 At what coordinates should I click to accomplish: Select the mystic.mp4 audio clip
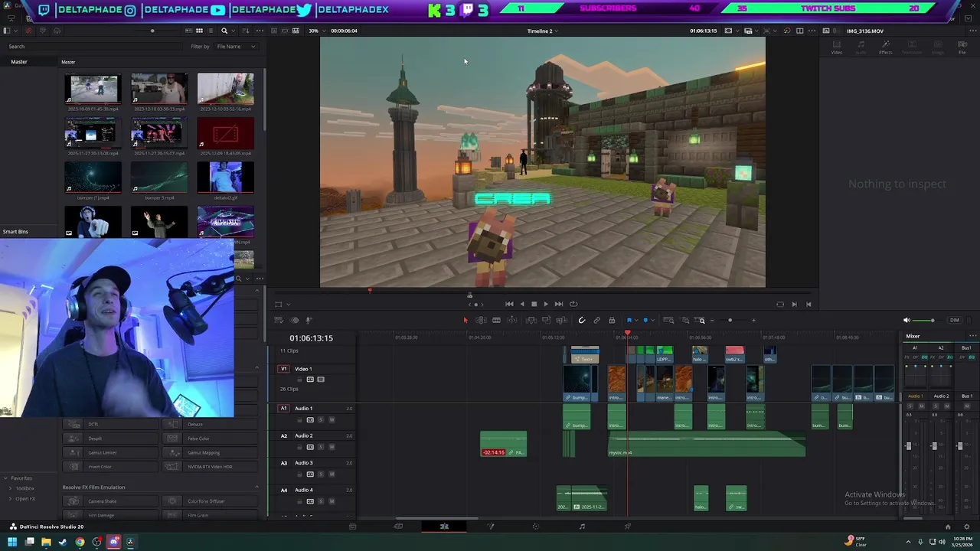click(x=706, y=445)
